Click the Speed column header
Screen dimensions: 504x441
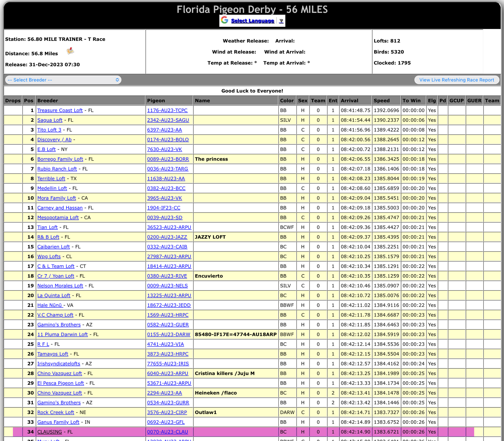point(382,101)
